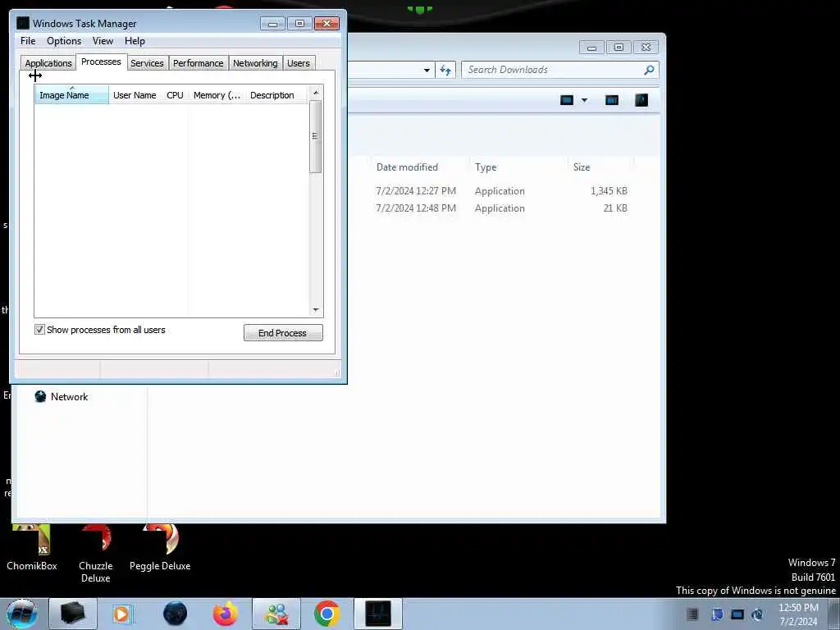Select the file modified 7/2/2024 12:48 PM
Image resolution: width=840 pixels, height=630 pixels.
tap(416, 208)
